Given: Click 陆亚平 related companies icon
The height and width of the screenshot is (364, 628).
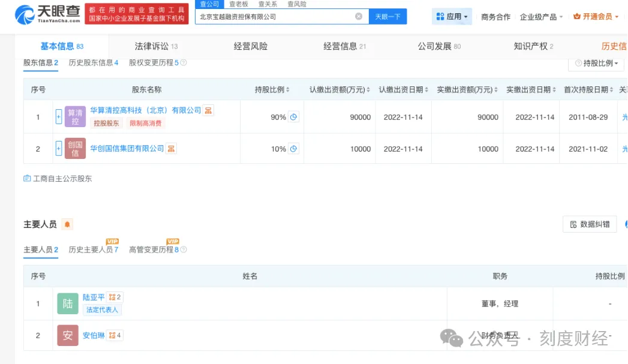Looking at the screenshot, I should pos(115,297).
